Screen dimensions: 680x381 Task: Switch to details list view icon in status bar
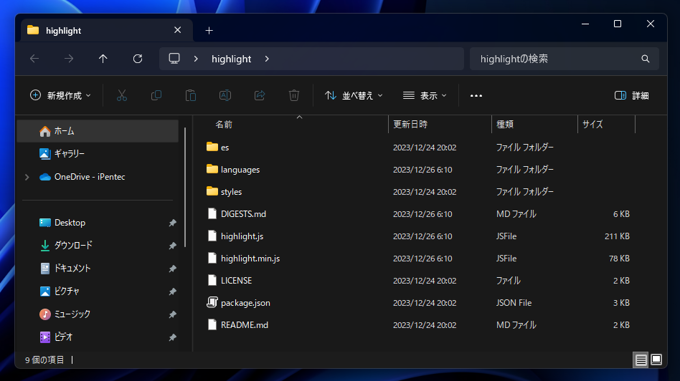tap(641, 359)
